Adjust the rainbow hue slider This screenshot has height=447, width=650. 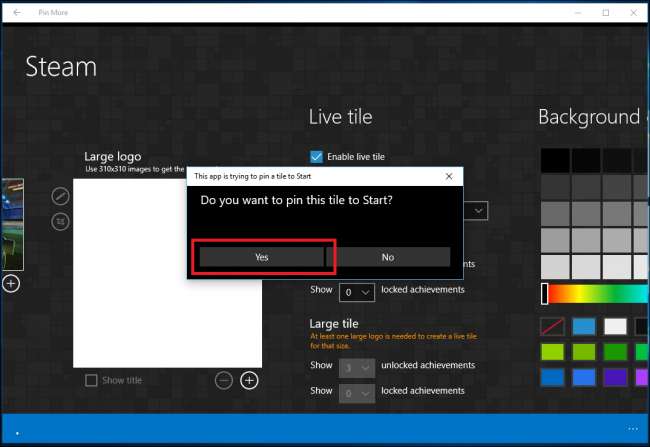coord(596,294)
